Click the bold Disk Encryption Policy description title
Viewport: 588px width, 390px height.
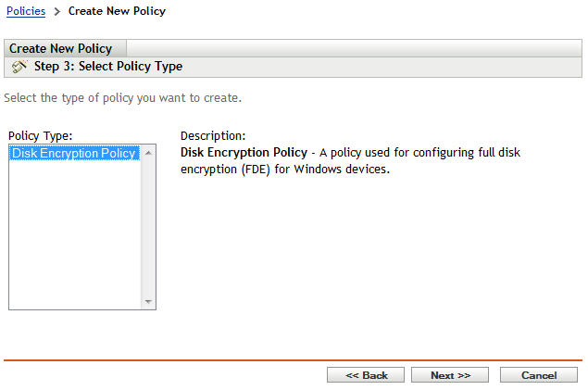pos(244,152)
